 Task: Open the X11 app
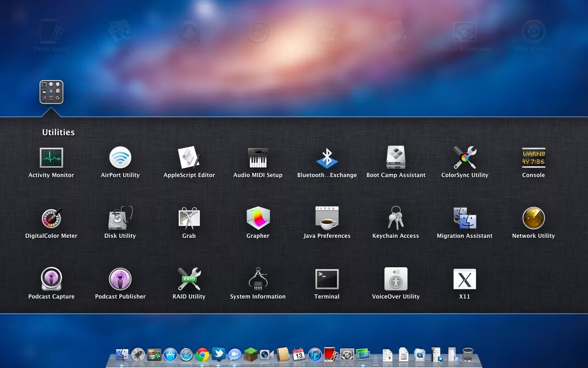coord(464,279)
